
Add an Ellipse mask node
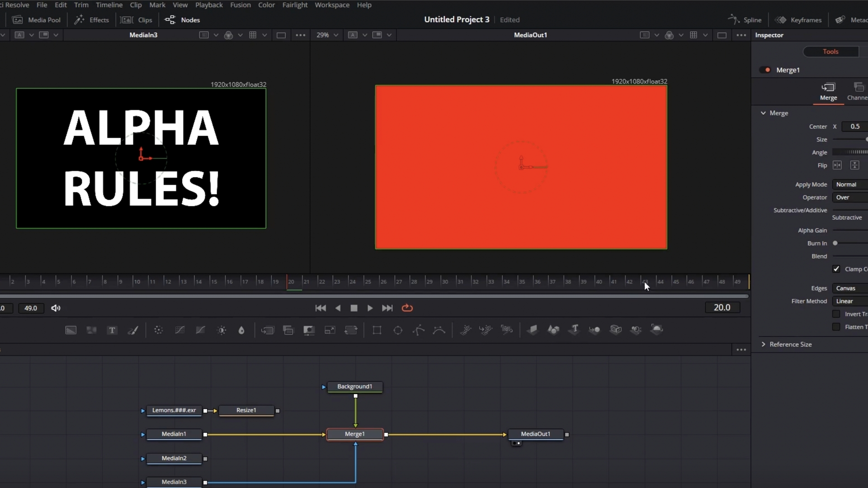(x=398, y=330)
